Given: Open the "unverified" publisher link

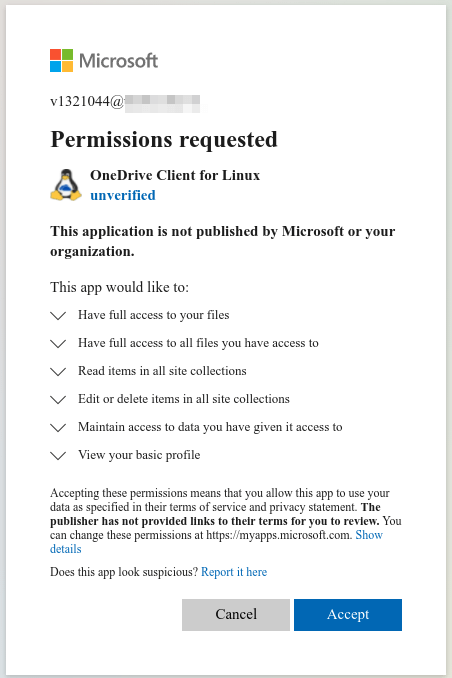Looking at the screenshot, I should coord(123,195).
